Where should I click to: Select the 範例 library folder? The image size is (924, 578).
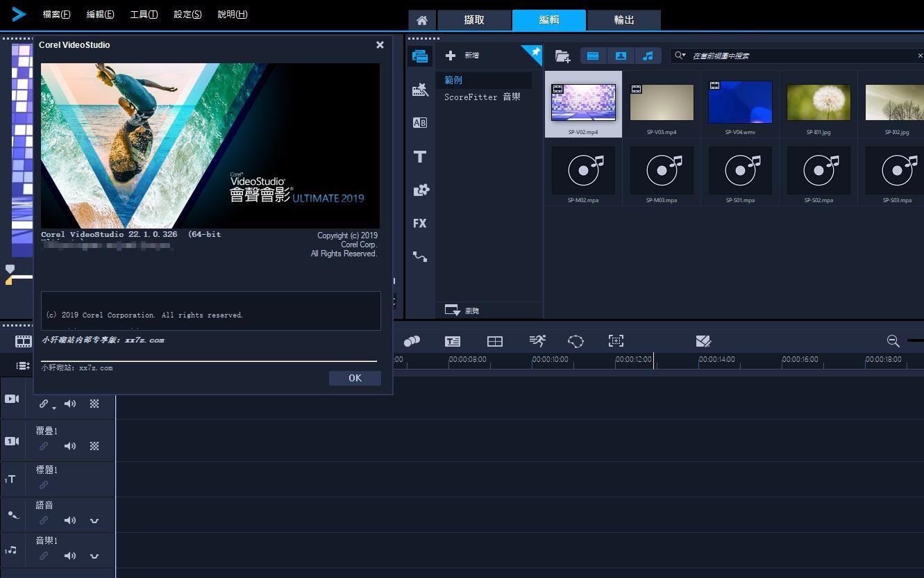click(484, 80)
